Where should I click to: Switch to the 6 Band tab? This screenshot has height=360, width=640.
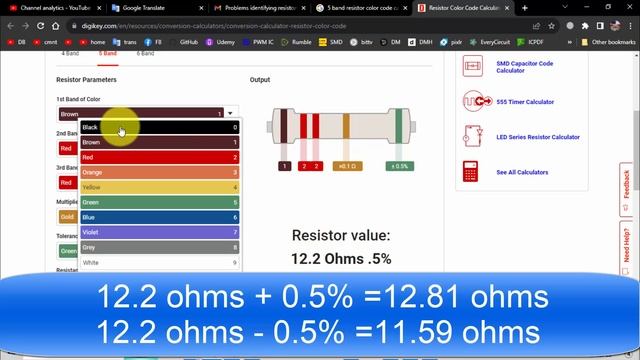[145, 53]
